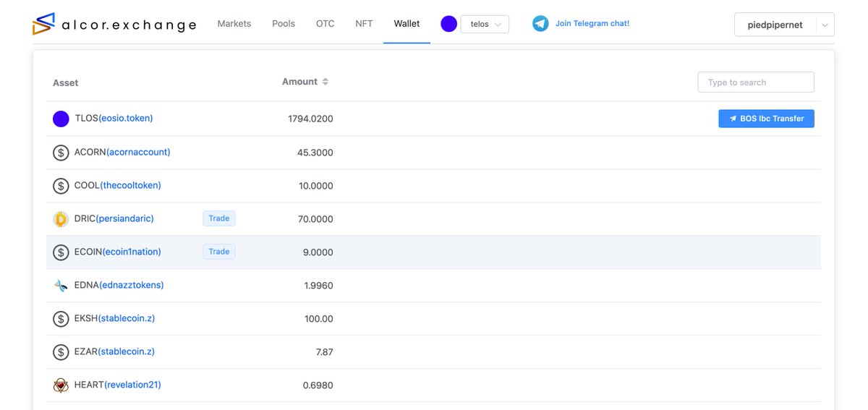Open the Pools tab
The width and height of the screenshot is (868, 410).
(x=284, y=24)
